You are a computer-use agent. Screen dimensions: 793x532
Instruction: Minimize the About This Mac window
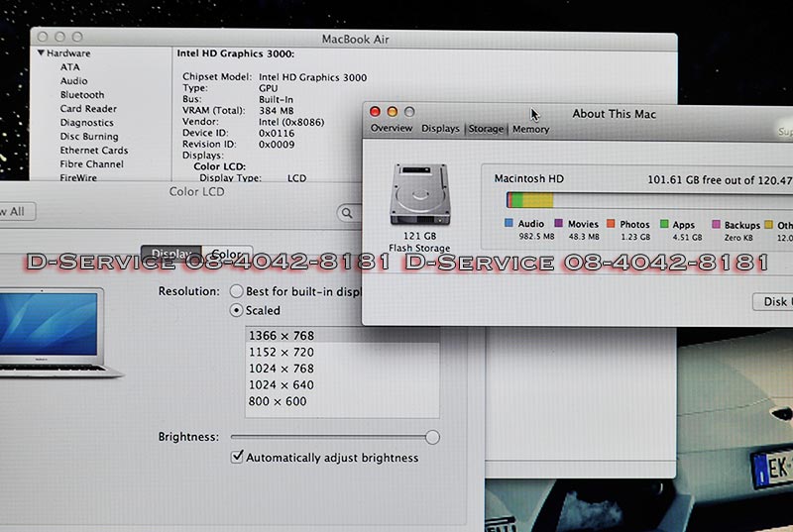(393, 111)
